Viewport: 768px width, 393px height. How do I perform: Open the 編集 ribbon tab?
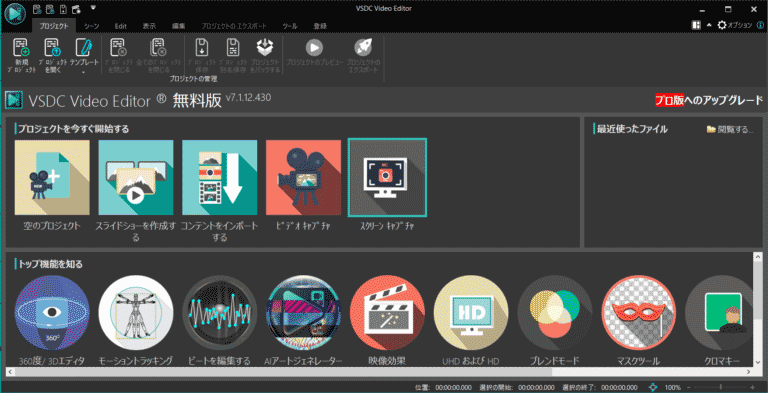(178, 25)
